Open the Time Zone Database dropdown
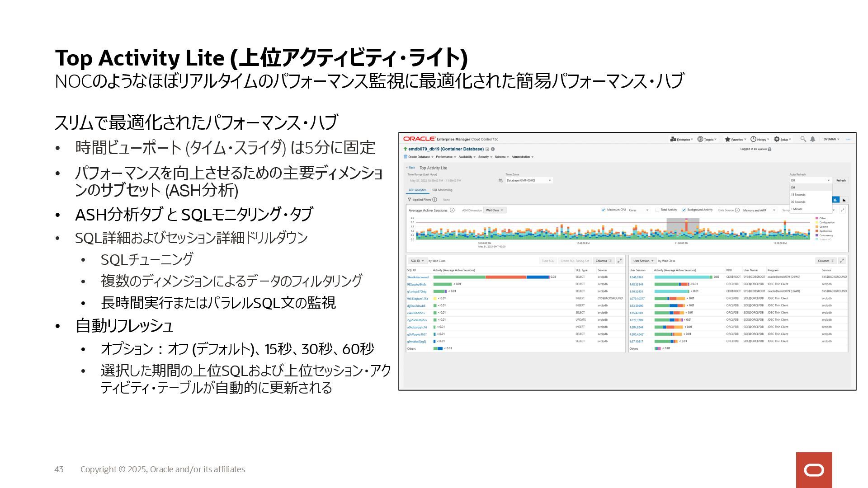The width and height of the screenshot is (868, 488). (x=529, y=180)
